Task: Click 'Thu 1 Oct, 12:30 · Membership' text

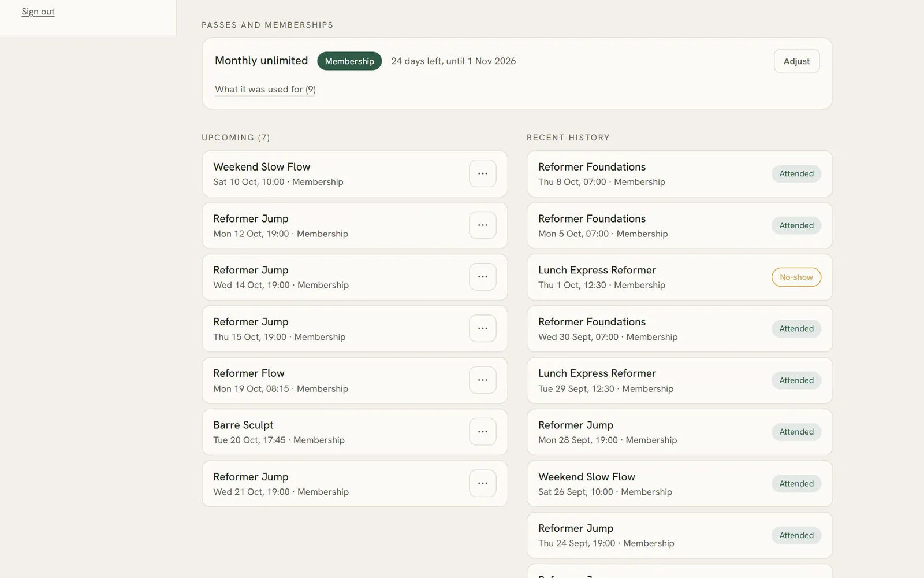Action: (x=602, y=285)
